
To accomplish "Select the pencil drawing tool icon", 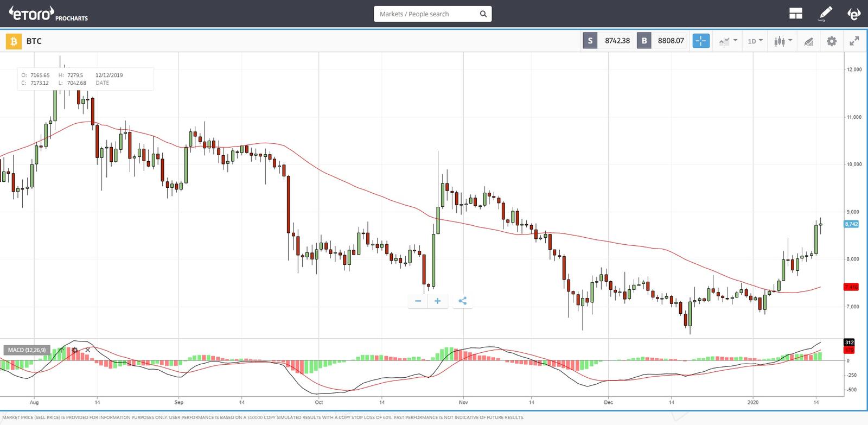I will coord(825,14).
